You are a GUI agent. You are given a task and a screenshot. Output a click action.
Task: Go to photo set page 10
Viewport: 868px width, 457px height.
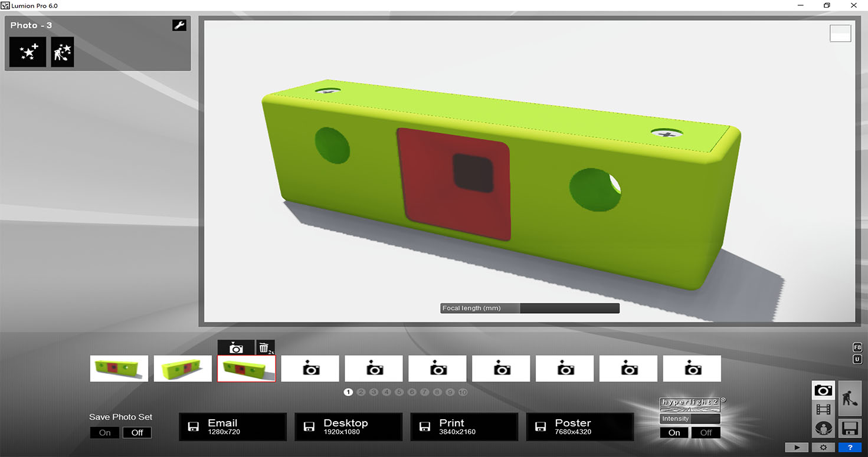[463, 392]
